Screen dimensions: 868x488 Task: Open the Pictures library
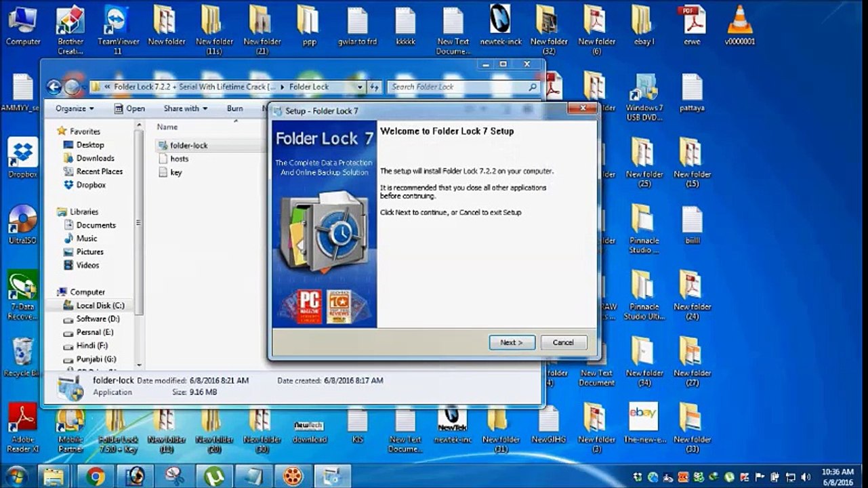pyautogui.click(x=83, y=252)
